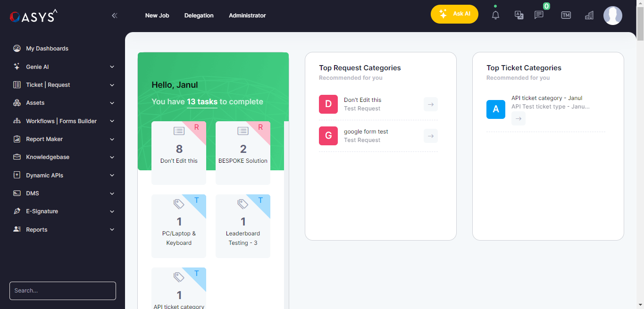Click the red G category badge
644x309 pixels.
click(328, 136)
